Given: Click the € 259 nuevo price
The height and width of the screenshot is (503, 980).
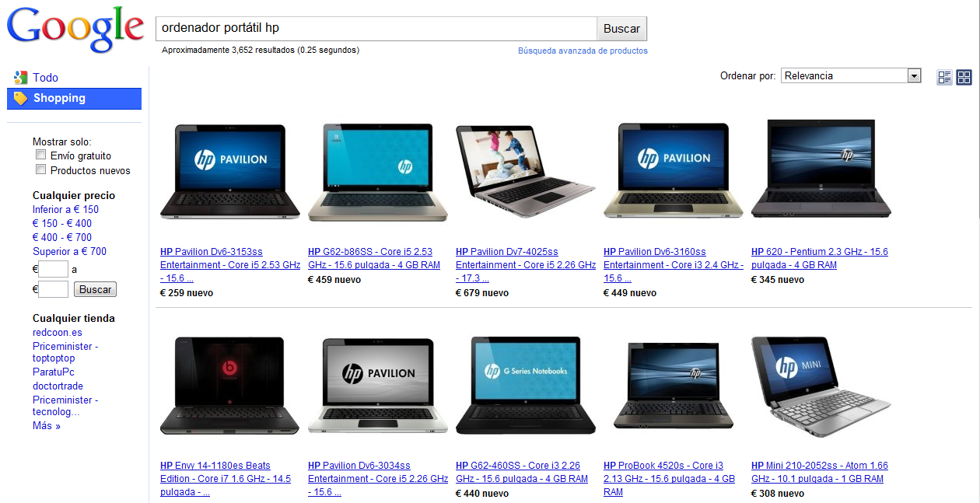Looking at the screenshot, I should coord(187,293).
